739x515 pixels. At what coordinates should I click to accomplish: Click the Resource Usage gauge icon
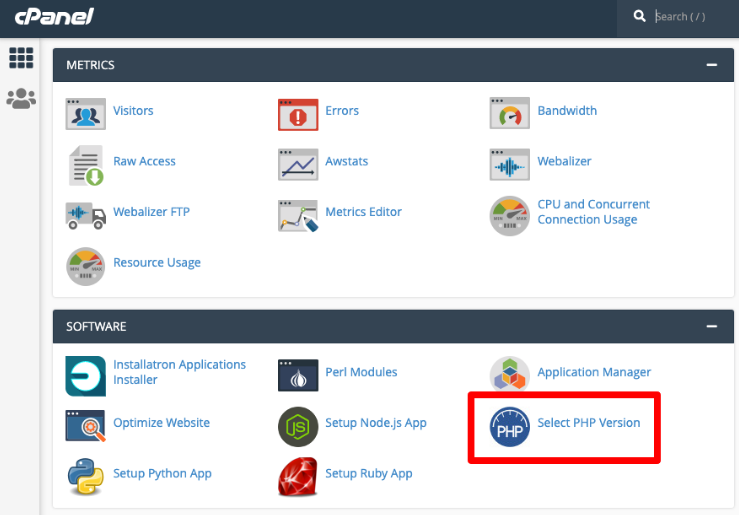85,266
